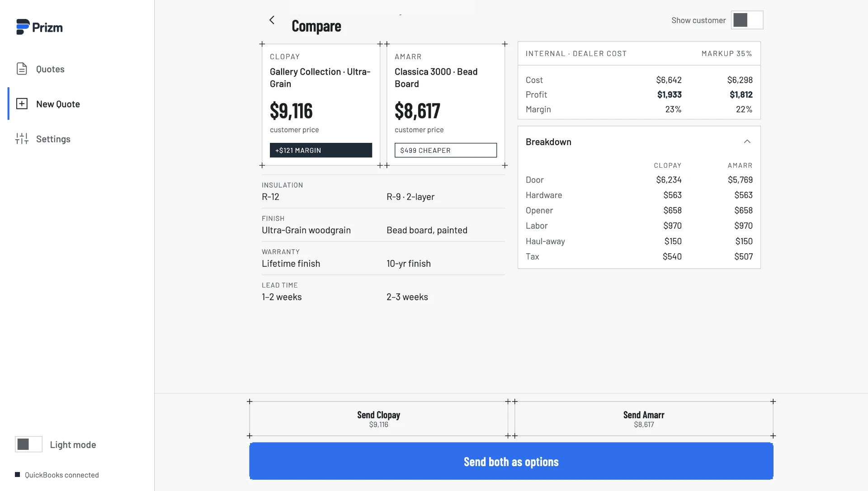Click the $9,116 customer price
This screenshot has width=868, height=491.
(291, 111)
